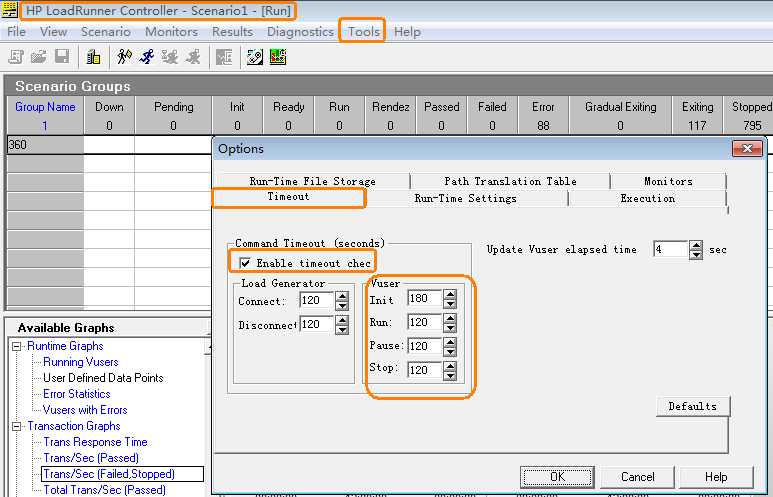Decrease the Vuser Run timeout
This screenshot has width=773, height=497.
pyautogui.click(x=450, y=327)
